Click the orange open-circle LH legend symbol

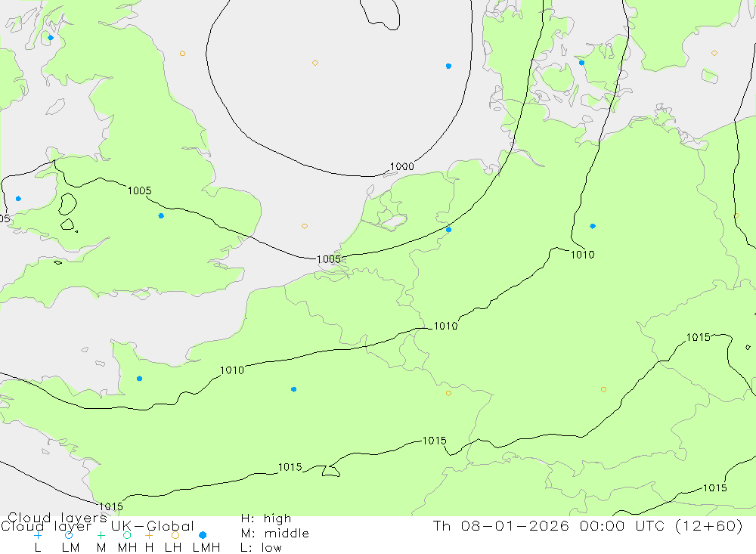point(175,535)
